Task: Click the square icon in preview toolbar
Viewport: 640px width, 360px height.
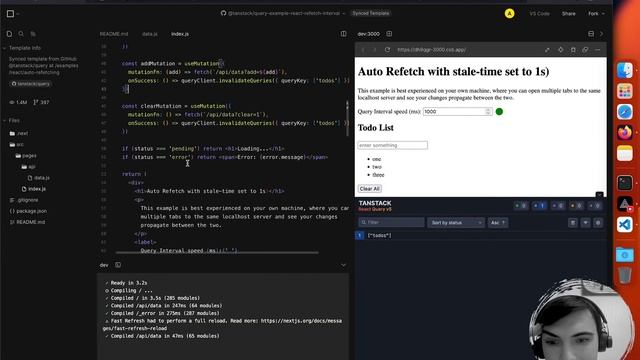Action: point(573,50)
